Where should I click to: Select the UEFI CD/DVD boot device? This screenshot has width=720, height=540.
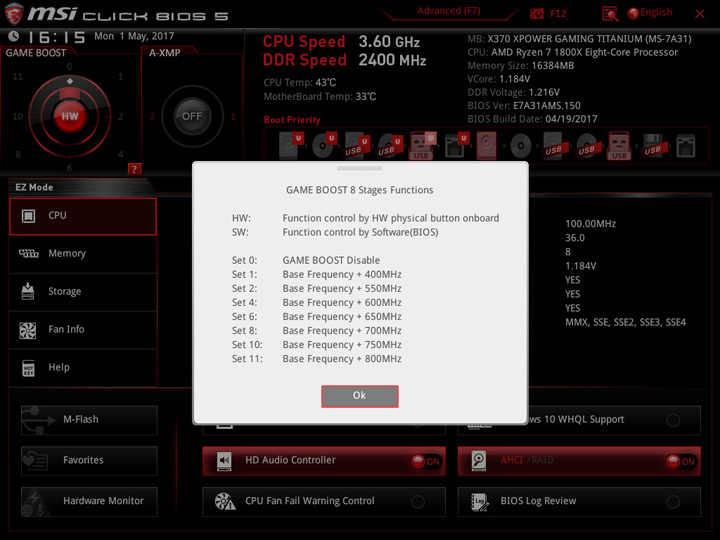[324, 145]
